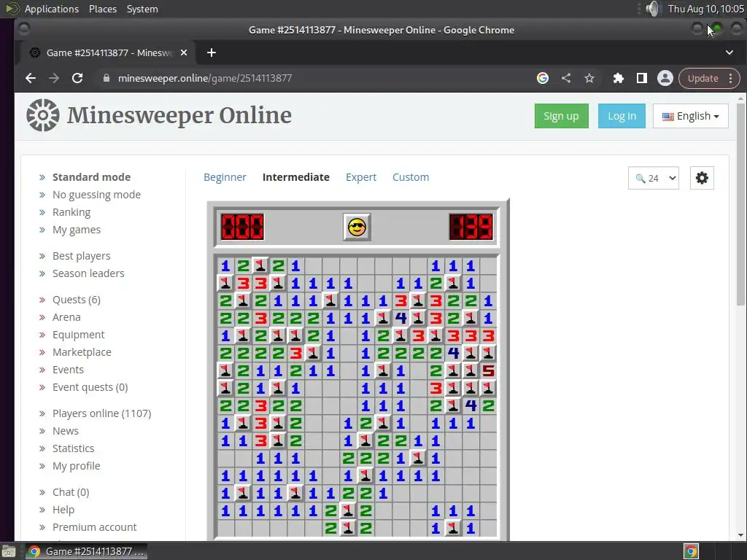Click the Google icon in the address bar

coord(543,78)
